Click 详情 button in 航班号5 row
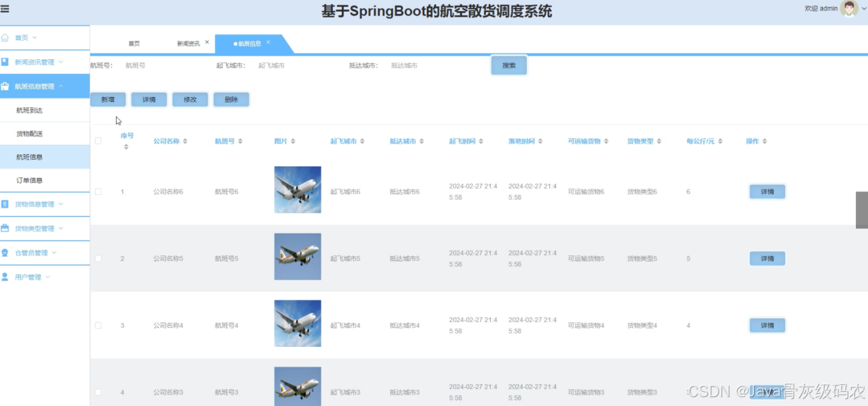 767,259
